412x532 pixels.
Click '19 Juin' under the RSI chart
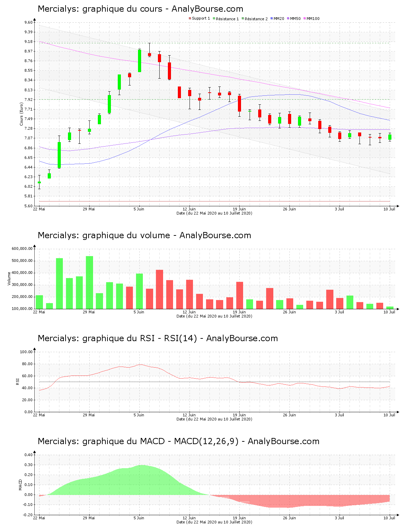point(239,415)
